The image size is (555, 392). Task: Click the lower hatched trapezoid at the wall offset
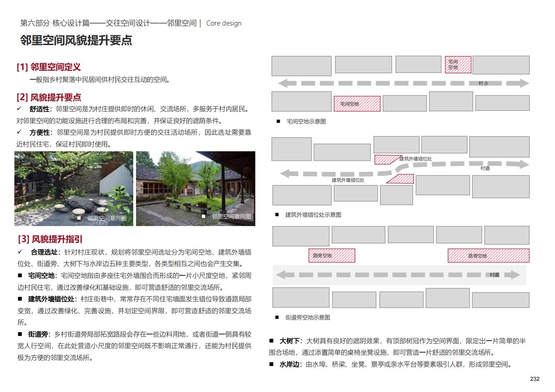pos(401,179)
